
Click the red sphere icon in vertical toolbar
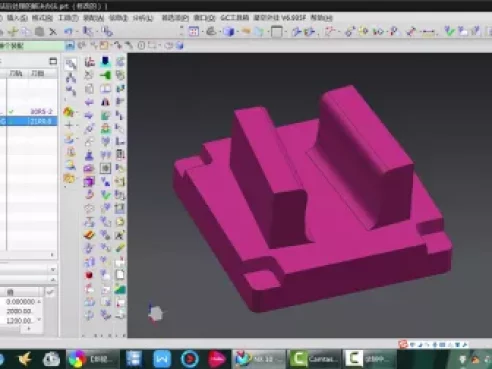pos(89,275)
